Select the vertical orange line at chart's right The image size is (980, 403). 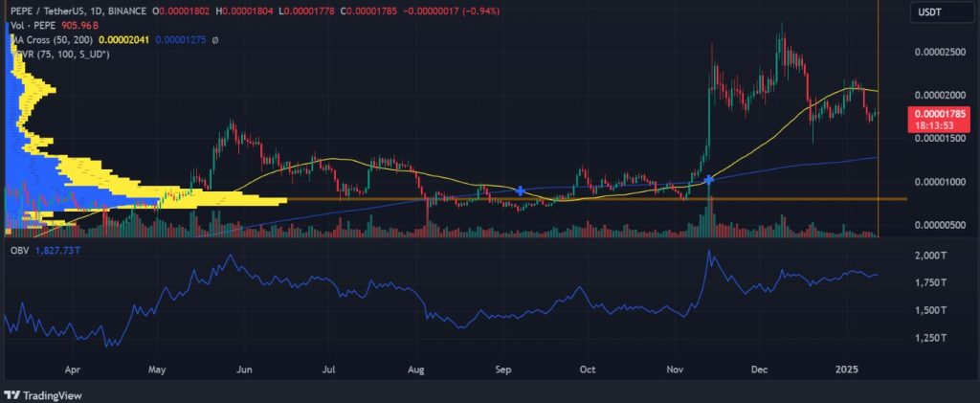coord(879,119)
